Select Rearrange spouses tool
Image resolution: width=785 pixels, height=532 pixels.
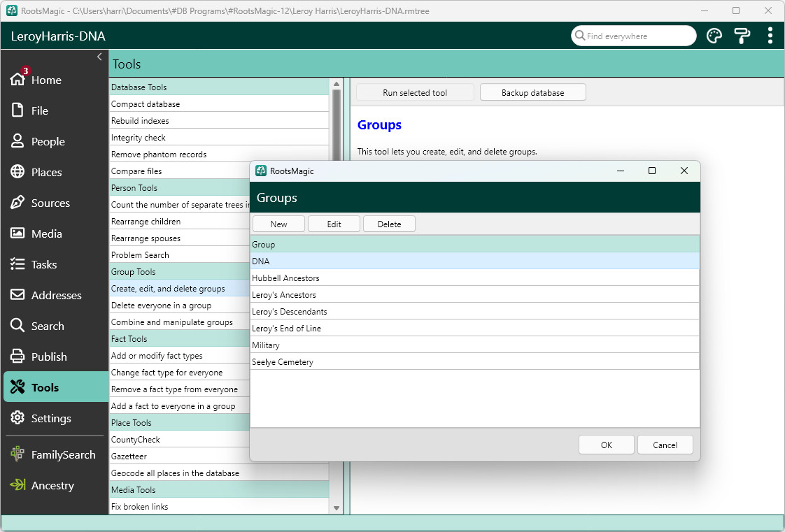[180, 238]
